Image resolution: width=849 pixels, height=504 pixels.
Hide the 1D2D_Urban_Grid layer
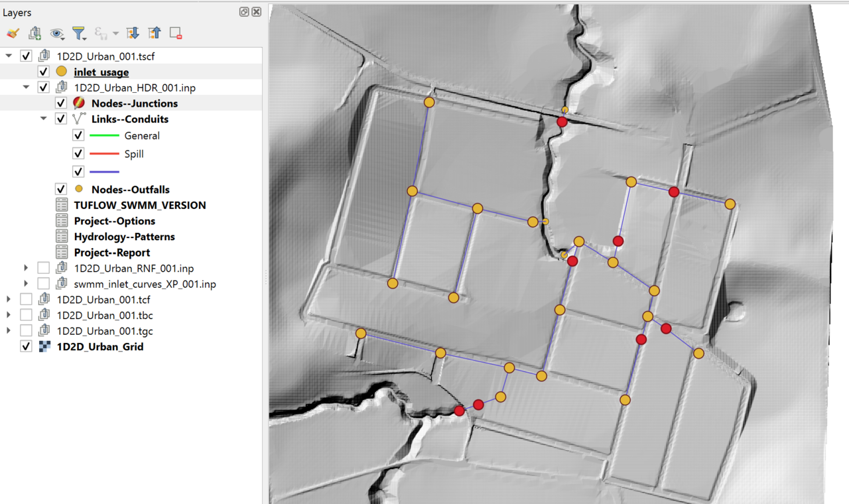[27, 347]
